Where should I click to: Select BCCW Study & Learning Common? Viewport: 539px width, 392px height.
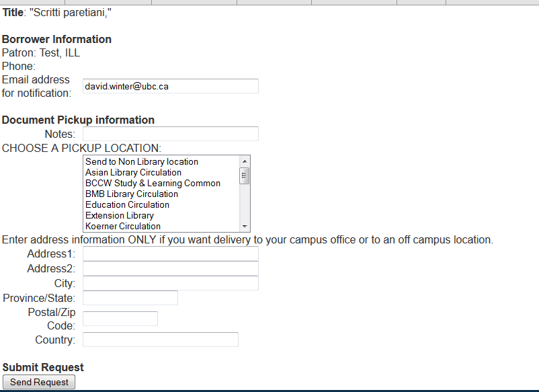153,184
